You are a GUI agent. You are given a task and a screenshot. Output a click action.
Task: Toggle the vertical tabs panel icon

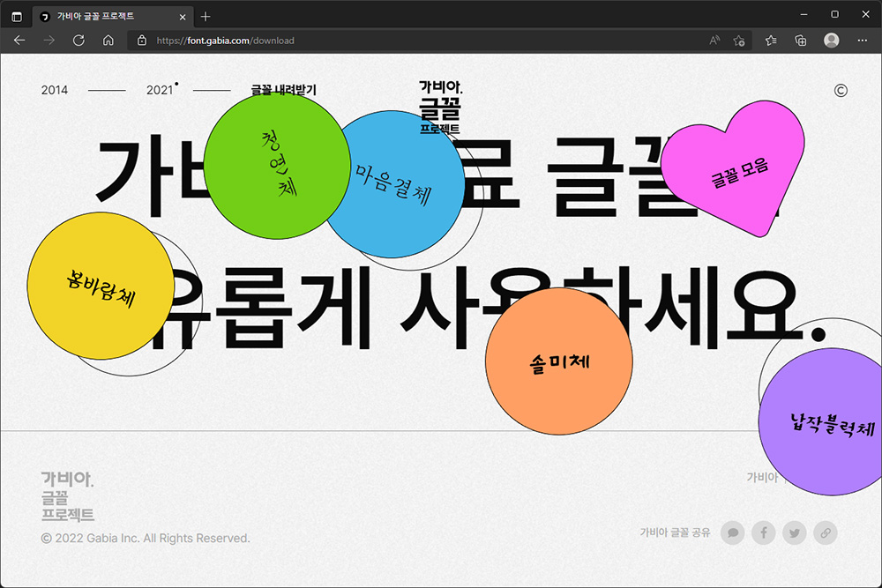point(17,17)
